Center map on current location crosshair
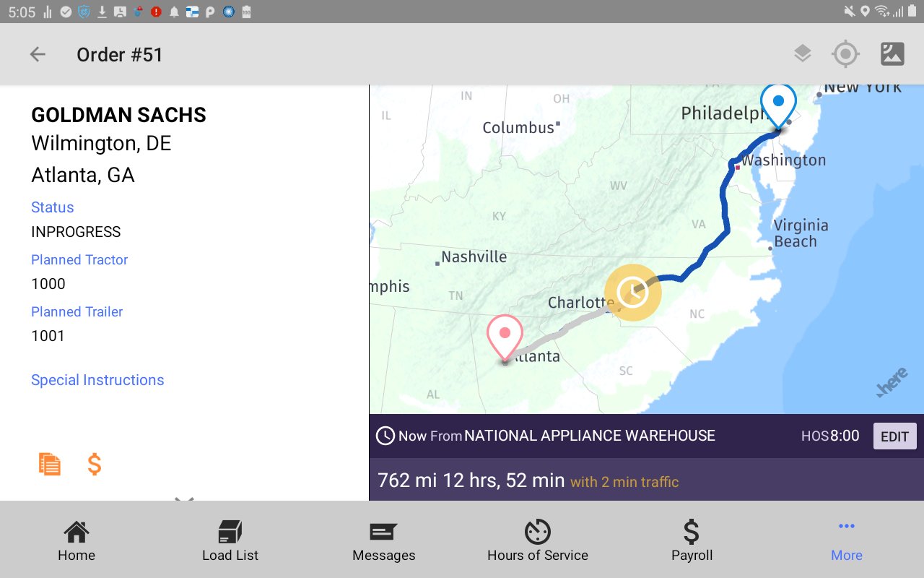The image size is (924, 578). pyautogui.click(x=845, y=54)
